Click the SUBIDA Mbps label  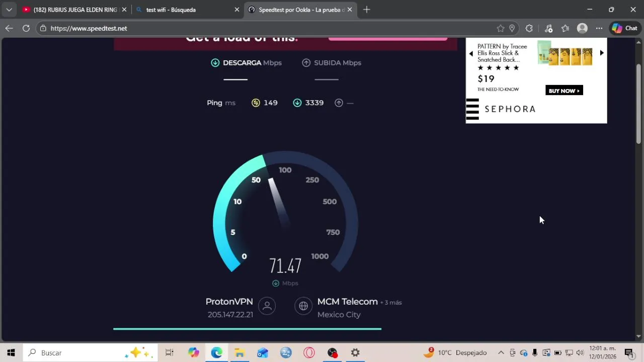point(338,63)
